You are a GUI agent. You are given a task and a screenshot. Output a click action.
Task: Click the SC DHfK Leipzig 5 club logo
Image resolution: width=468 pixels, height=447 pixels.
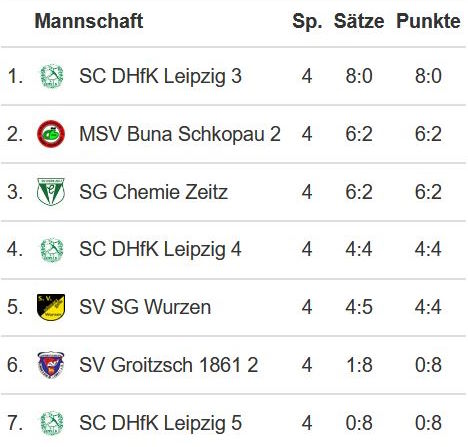pos(52,423)
